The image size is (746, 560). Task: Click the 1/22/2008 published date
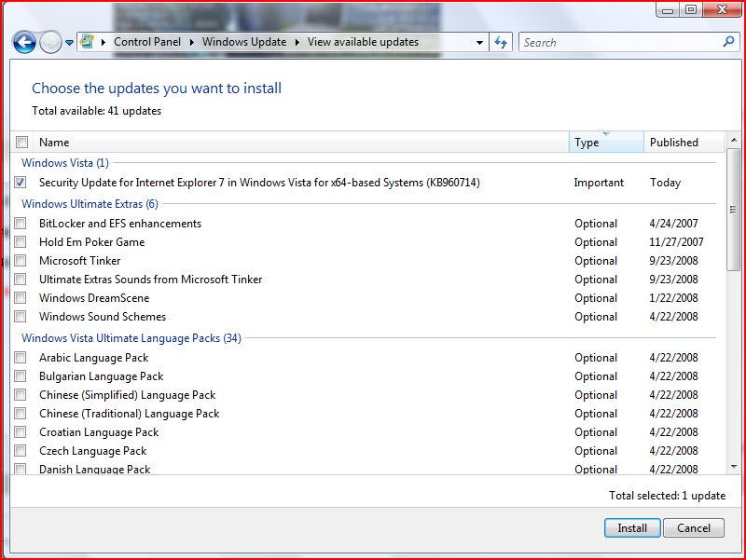pos(673,298)
